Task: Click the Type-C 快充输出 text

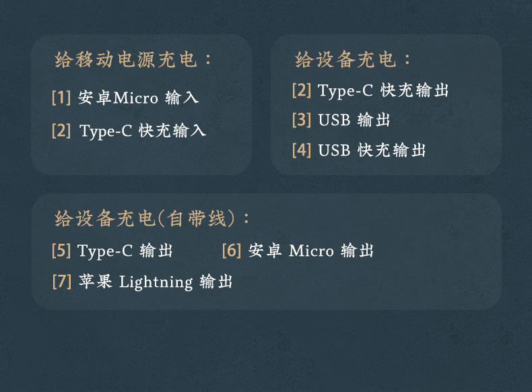Action: [x=383, y=90]
